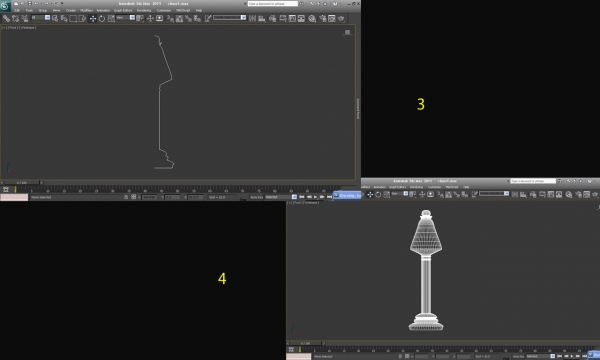Viewport: 600px width, 360px height.
Task: Click Render Production teapot in bottom-right window
Action: coord(595,194)
